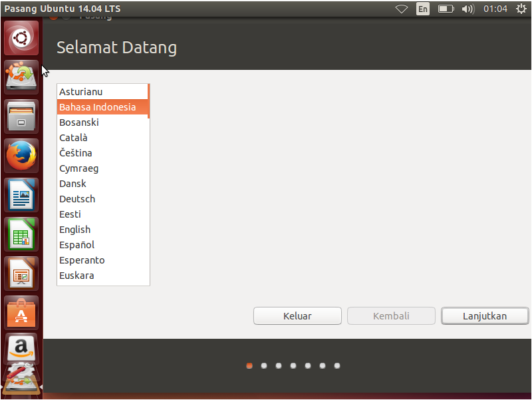Click the first orange progress dot
The width and height of the screenshot is (532, 400).
(249, 365)
